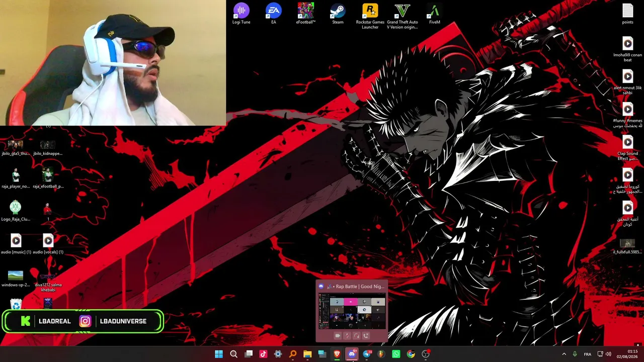This screenshot has height=362, width=644.
Task: Open TikTok from the taskbar
Action: pyautogui.click(x=263, y=354)
